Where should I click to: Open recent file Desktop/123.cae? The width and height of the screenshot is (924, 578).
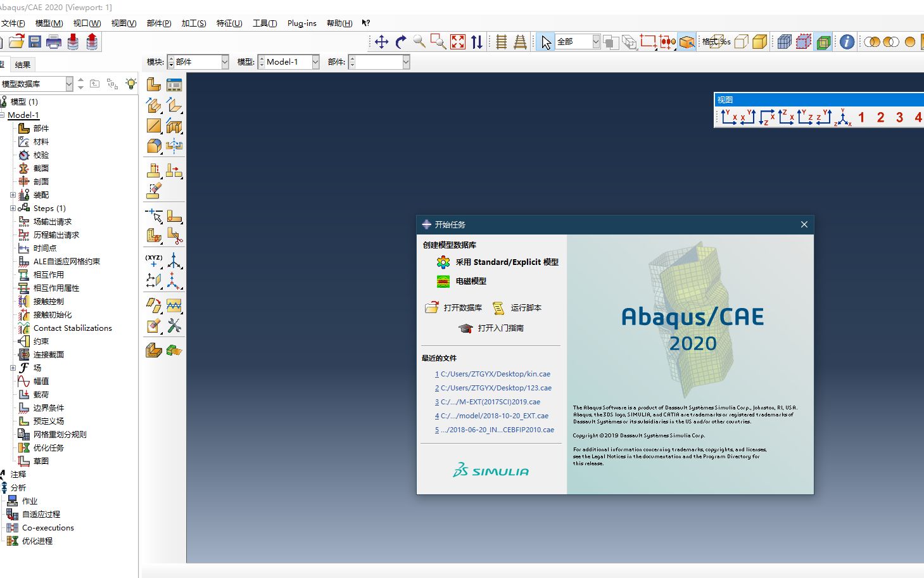(493, 388)
